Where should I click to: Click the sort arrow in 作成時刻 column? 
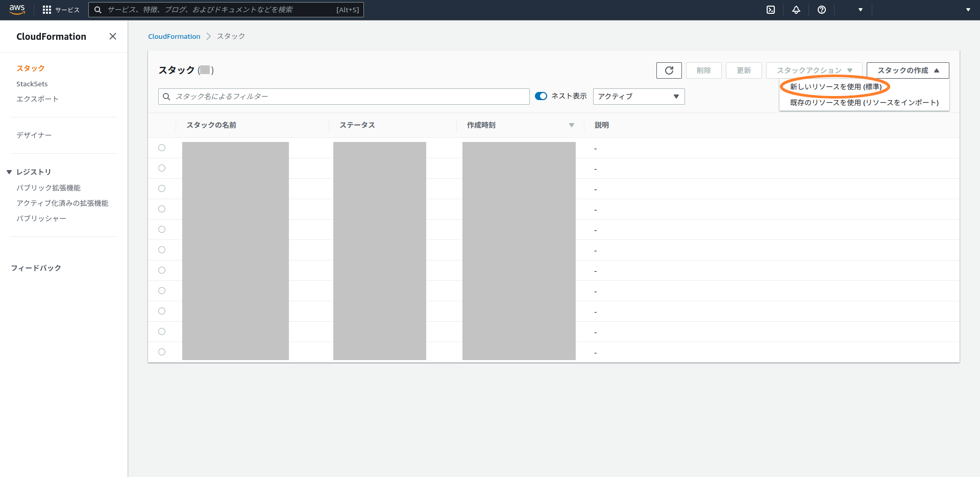pyautogui.click(x=572, y=125)
